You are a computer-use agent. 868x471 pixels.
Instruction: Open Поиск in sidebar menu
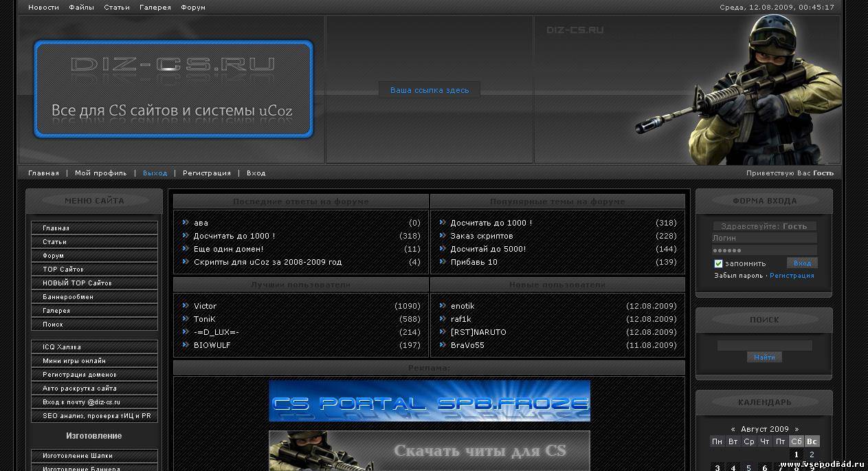point(94,324)
